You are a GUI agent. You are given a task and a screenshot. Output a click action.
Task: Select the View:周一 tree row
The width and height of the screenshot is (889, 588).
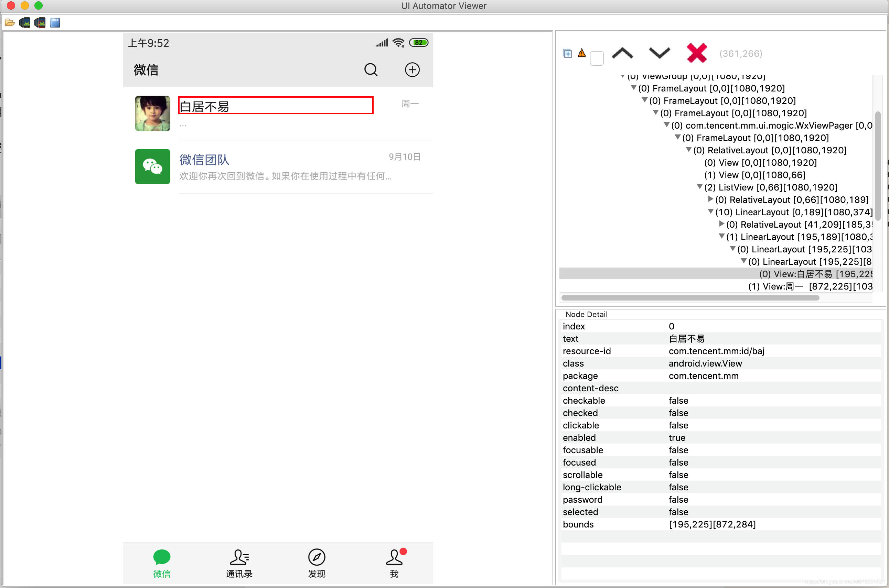point(716,286)
